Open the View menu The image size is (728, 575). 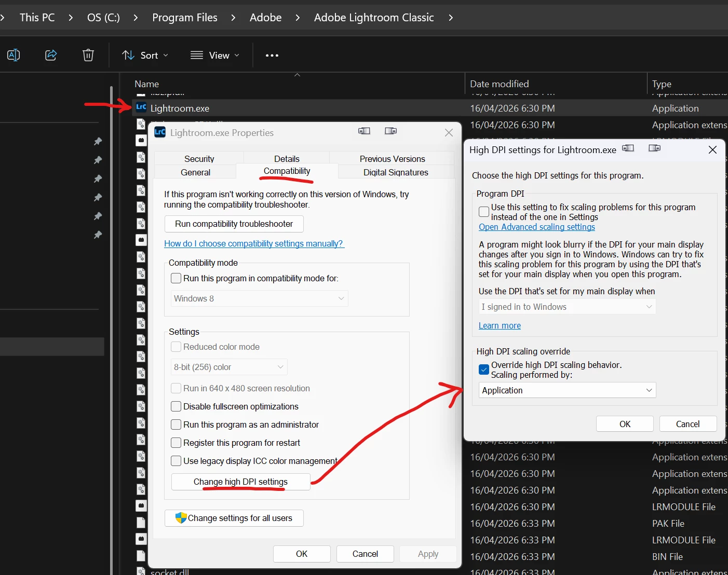(x=215, y=55)
